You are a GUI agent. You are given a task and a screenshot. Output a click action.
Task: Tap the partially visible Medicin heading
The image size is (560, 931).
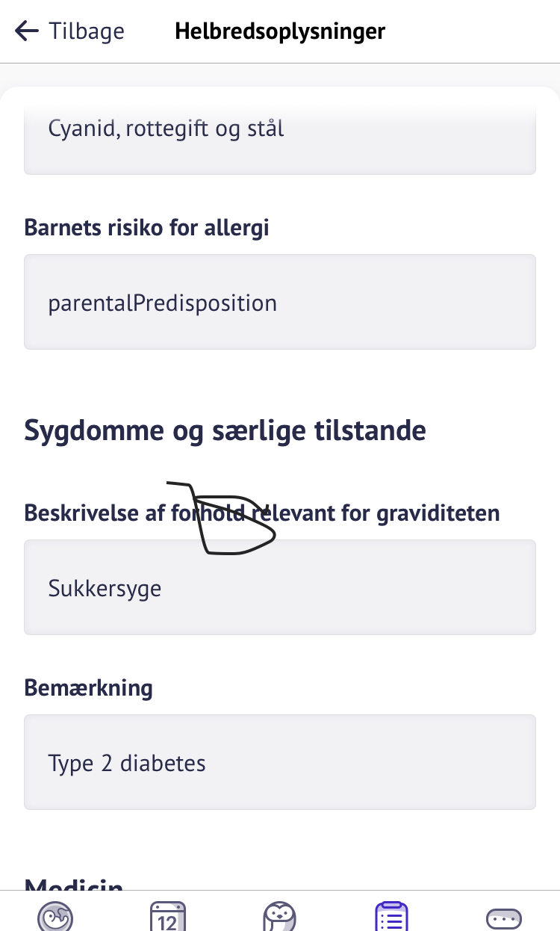pyautogui.click(x=73, y=885)
